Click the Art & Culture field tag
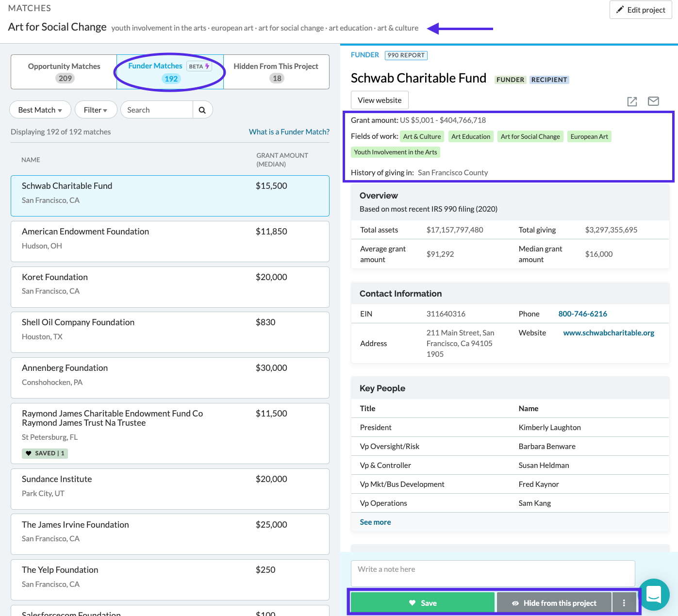Viewport: 678px width, 616px height. coord(422,136)
